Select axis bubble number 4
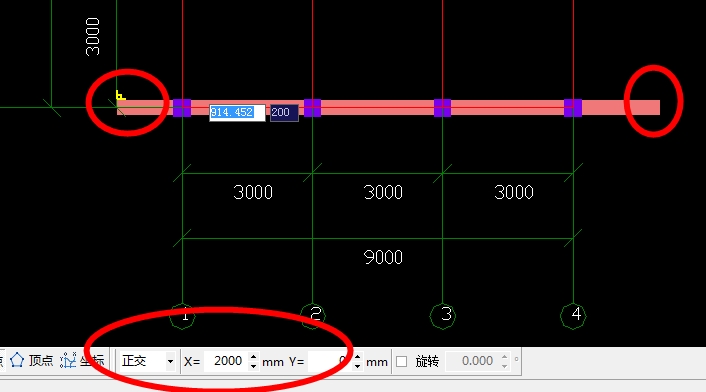706x392 pixels. 573,316
